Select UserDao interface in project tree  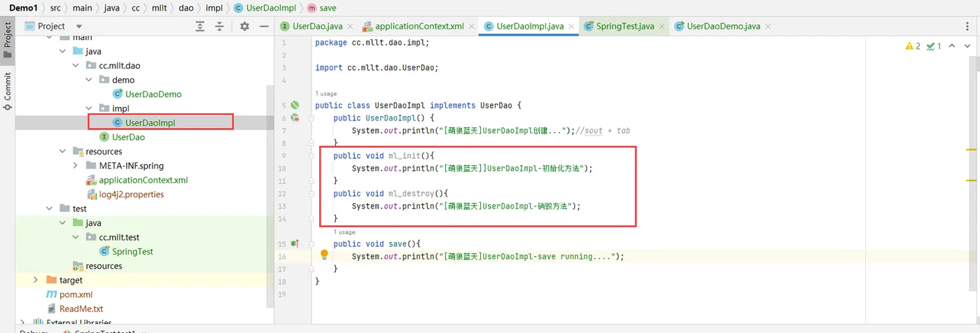point(128,137)
